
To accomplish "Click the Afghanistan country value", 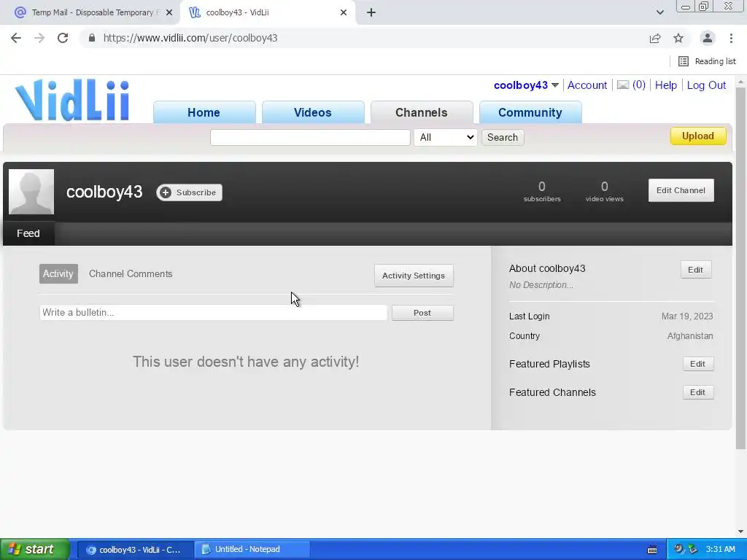I will click(690, 335).
